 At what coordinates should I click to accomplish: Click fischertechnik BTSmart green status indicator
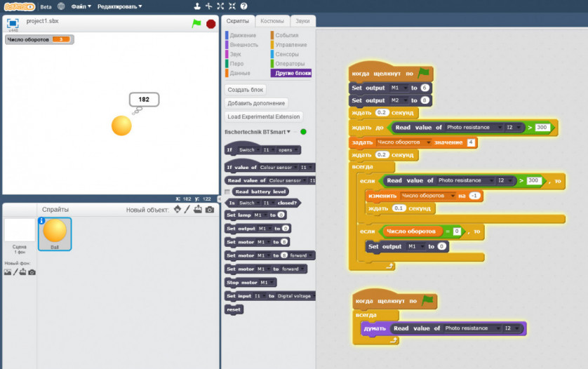point(303,132)
